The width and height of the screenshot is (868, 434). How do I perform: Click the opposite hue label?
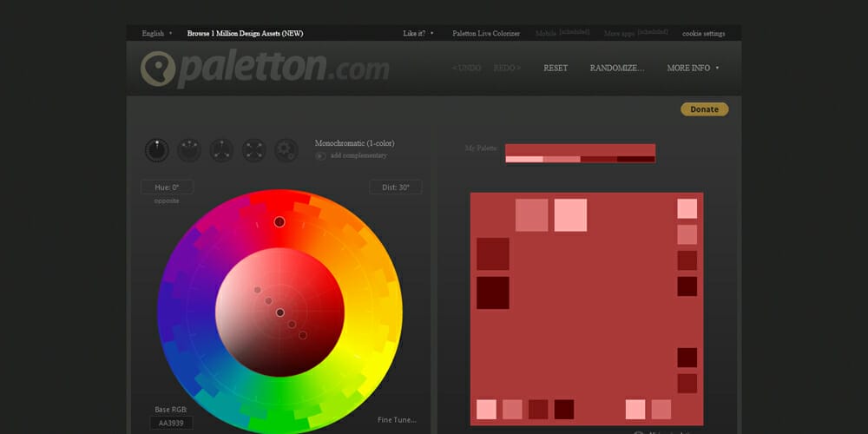[x=167, y=201]
